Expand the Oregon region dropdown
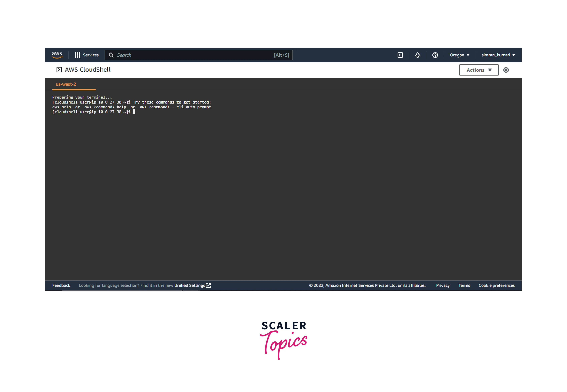This screenshot has height=392, width=567. (459, 55)
